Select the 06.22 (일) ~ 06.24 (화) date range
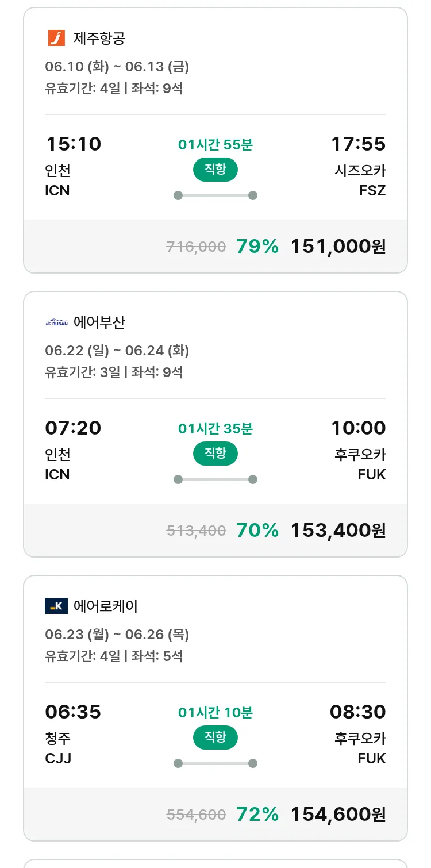Screen dimensions: 431x868 [x=117, y=351]
